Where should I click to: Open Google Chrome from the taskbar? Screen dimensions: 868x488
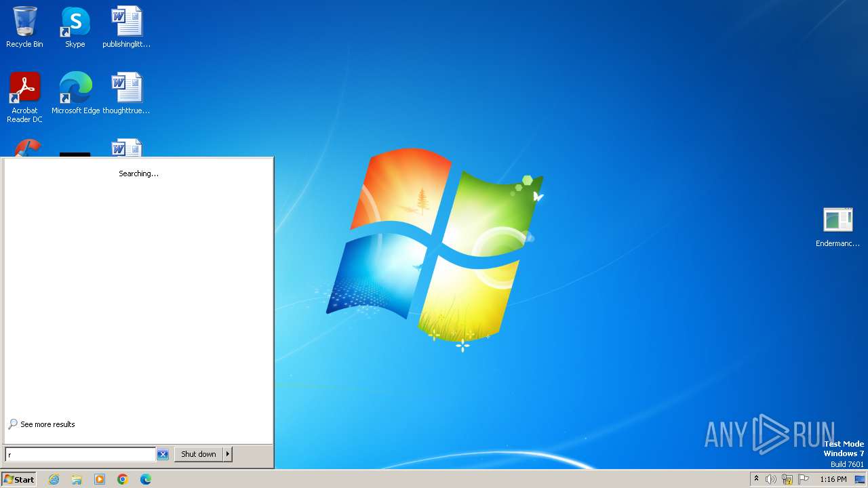pyautogui.click(x=123, y=479)
